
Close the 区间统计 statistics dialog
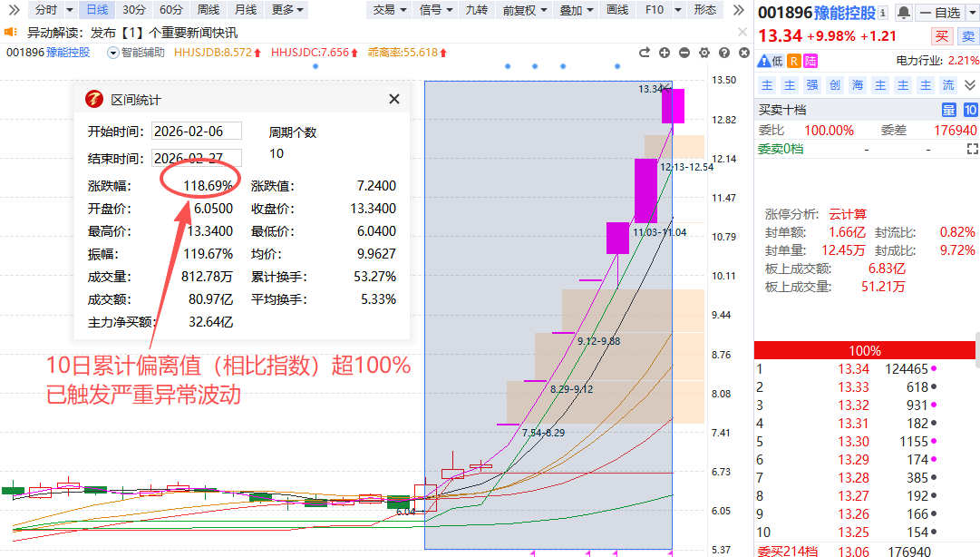(393, 100)
